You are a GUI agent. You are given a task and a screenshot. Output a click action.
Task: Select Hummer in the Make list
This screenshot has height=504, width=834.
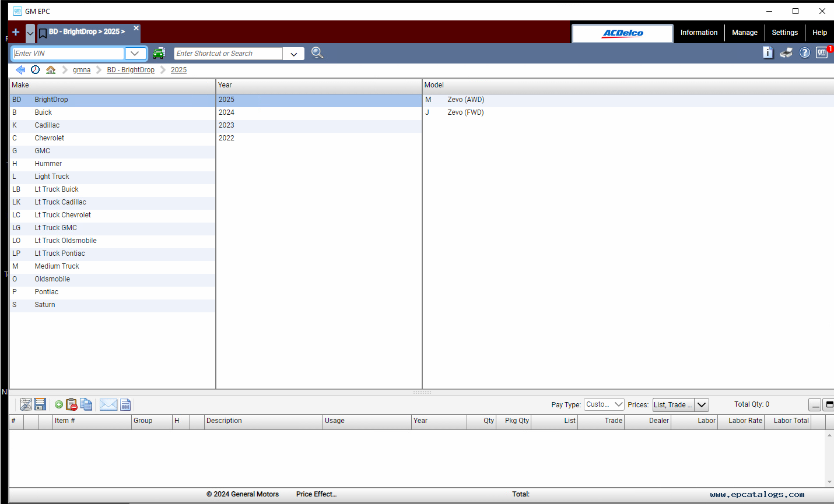[x=113, y=164]
